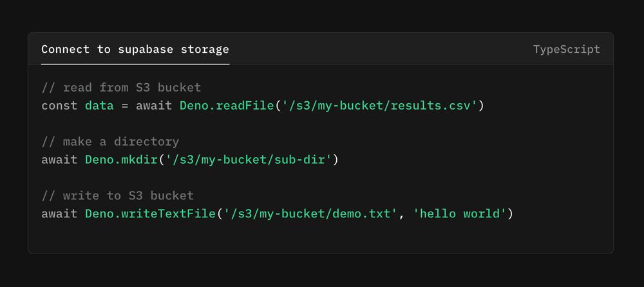
Task: Click the Deno.readFile function call
Action: tap(227, 106)
